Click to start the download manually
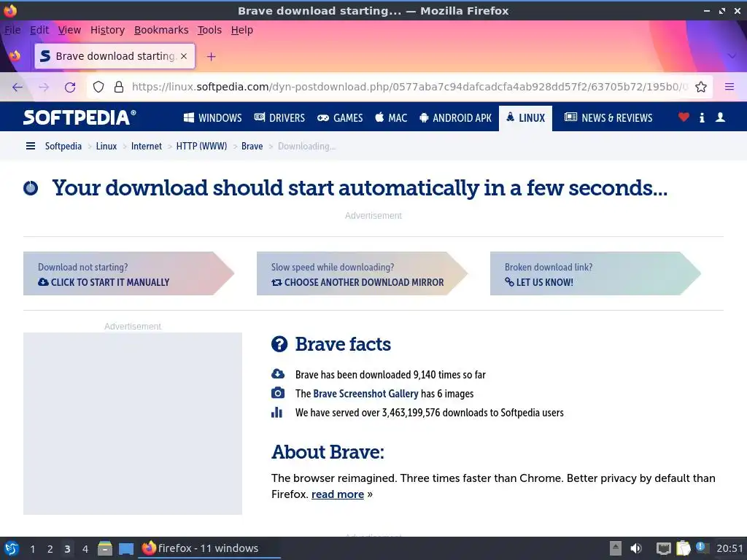Screen dimensions: 747x560 point(128,273)
